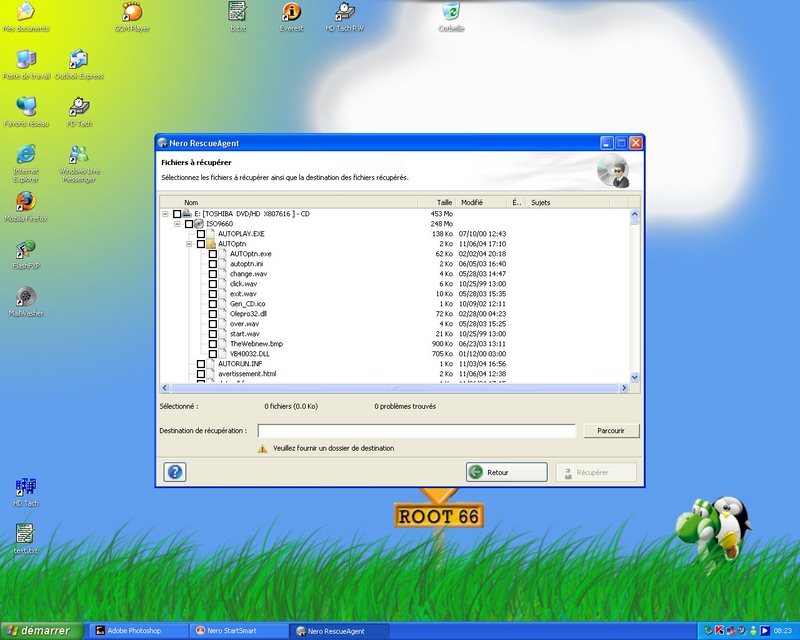Collapse the ISO9660 tree node
This screenshot has height=640, width=800.
(177, 224)
